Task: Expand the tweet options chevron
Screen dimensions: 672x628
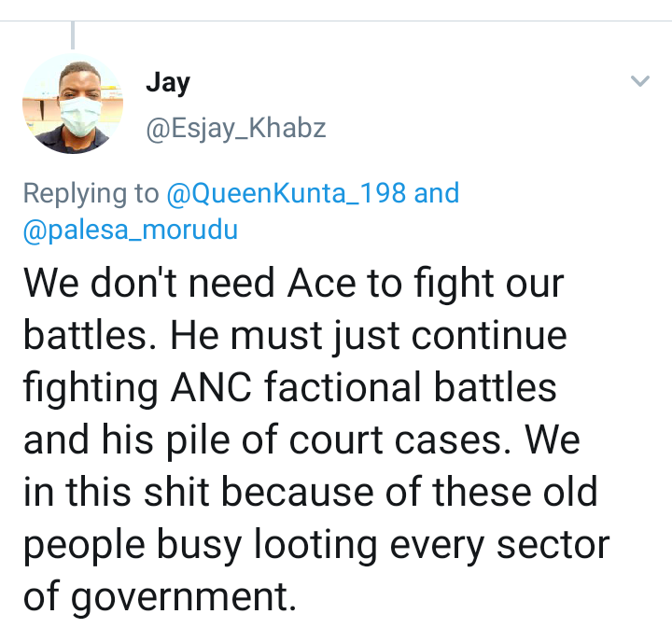Action: 640,81
